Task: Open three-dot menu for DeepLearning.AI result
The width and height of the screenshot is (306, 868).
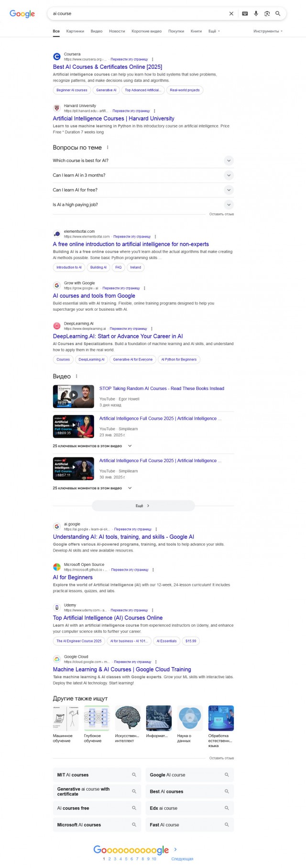Action: tap(152, 329)
